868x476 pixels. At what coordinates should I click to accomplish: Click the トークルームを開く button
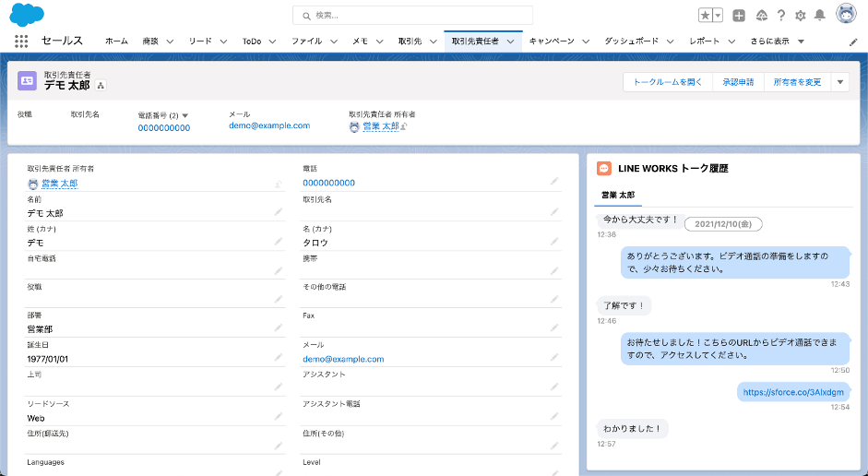[668, 82]
